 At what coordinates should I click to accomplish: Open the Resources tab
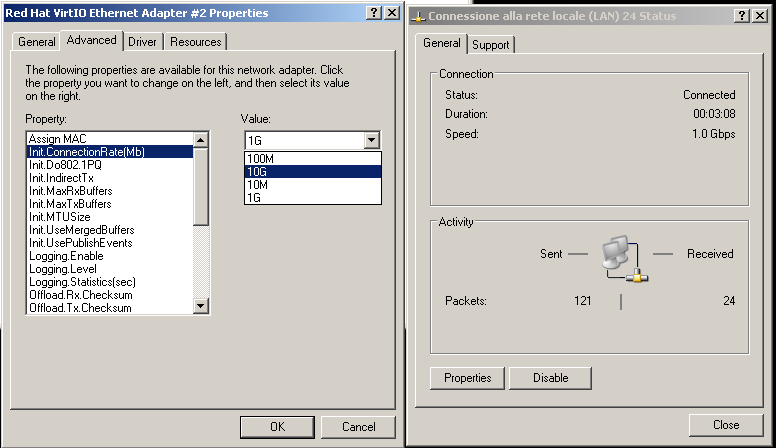pos(195,42)
